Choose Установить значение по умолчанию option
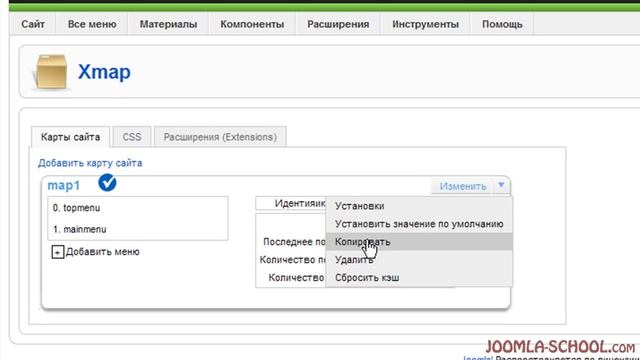This screenshot has height=360, width=640. click(x=419, y=224)
